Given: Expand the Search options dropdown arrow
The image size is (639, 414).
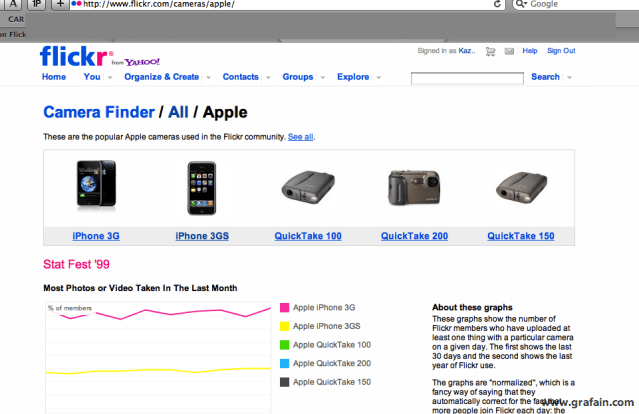Looking at the screenshot, I should pos(569,77).
